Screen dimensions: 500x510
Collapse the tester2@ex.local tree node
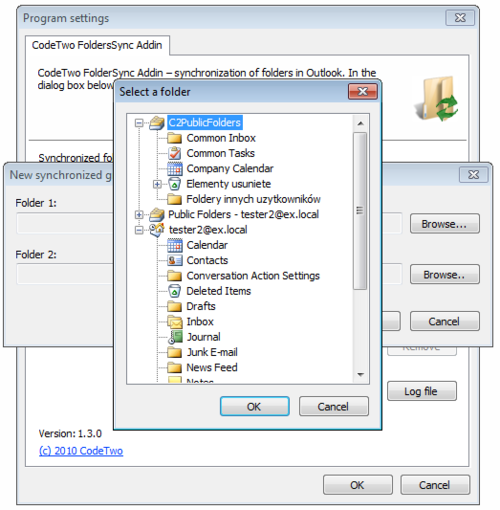pos(139,230)
